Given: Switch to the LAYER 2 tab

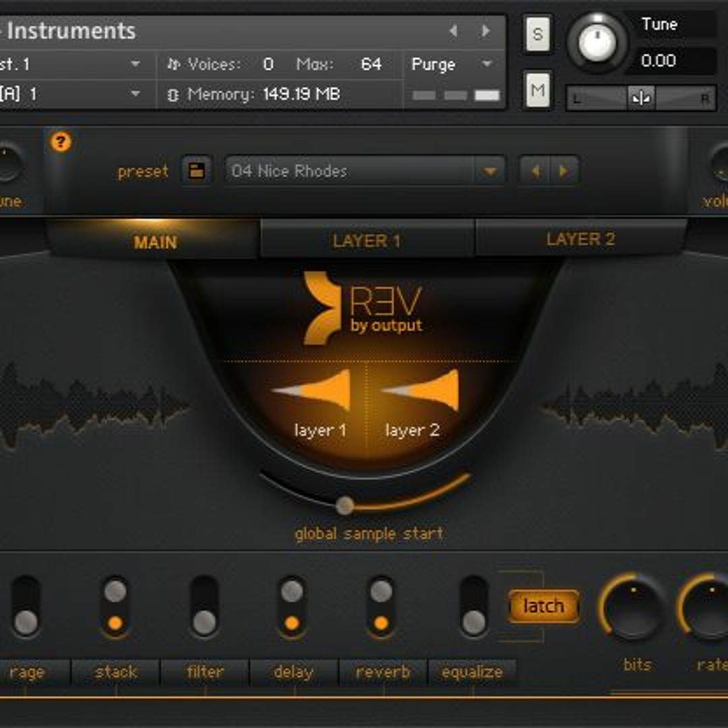Looking at the screenshot, I should click(580, 239).
